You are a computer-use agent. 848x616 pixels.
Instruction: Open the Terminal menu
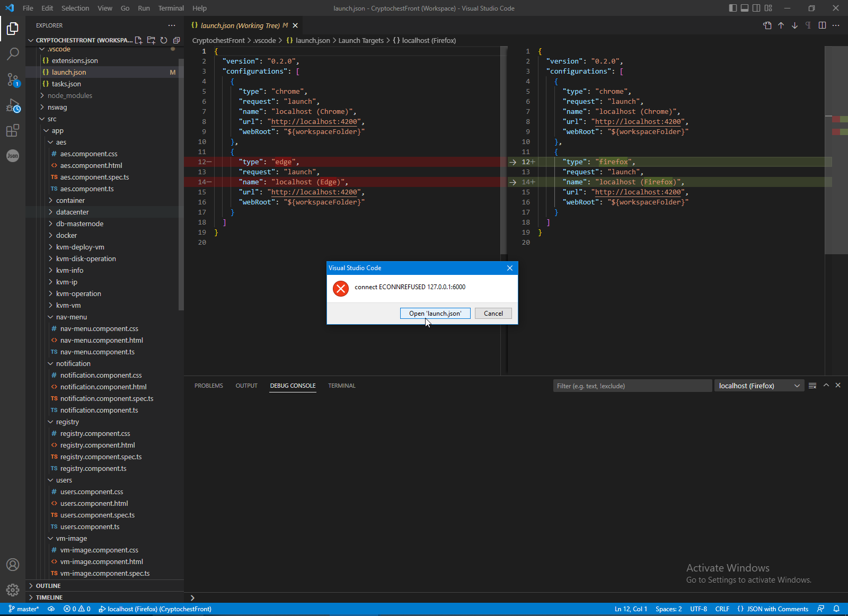click(x=171, y=8)
